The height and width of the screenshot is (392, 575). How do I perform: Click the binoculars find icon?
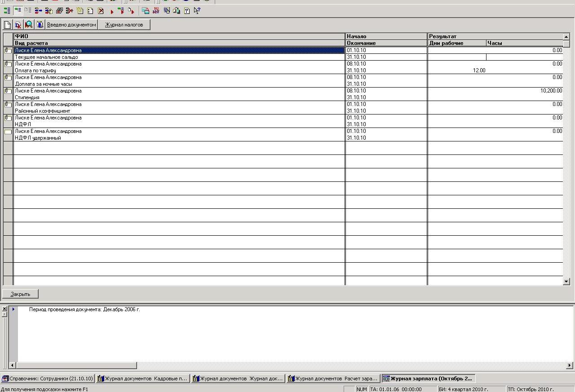(40, 25)
